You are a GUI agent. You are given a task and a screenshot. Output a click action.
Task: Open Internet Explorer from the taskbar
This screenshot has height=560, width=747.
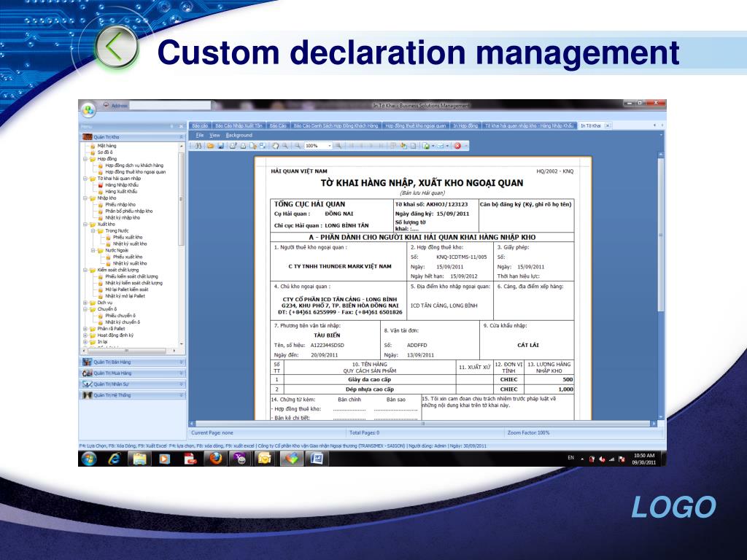[115, 459]
